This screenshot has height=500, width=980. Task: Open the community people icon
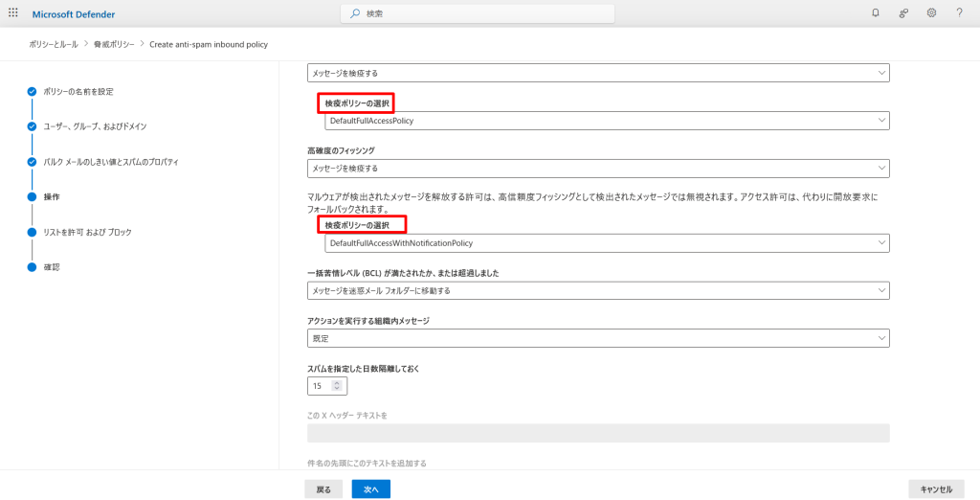[902, 13]
